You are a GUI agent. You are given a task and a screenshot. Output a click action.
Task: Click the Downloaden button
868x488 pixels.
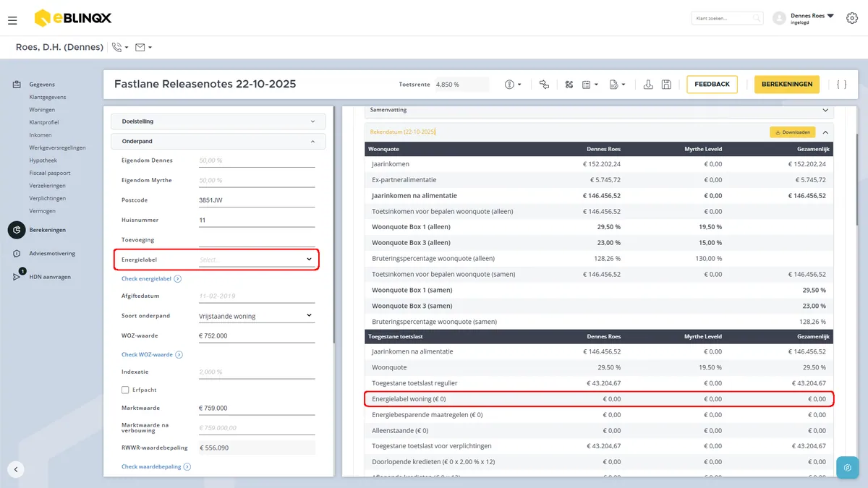tap(792, 132)
